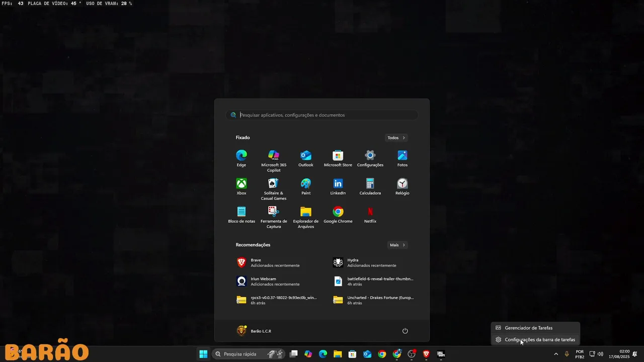Screen dimensions: 644x362
Task: Open the Paint app
Action: pyautogui.click(x=306, y=187)
